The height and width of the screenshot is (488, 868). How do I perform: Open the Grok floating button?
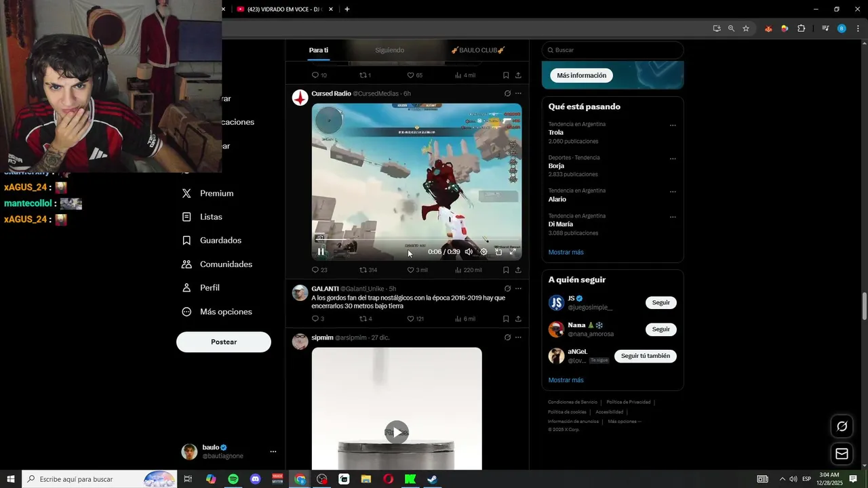pos(842,426)
